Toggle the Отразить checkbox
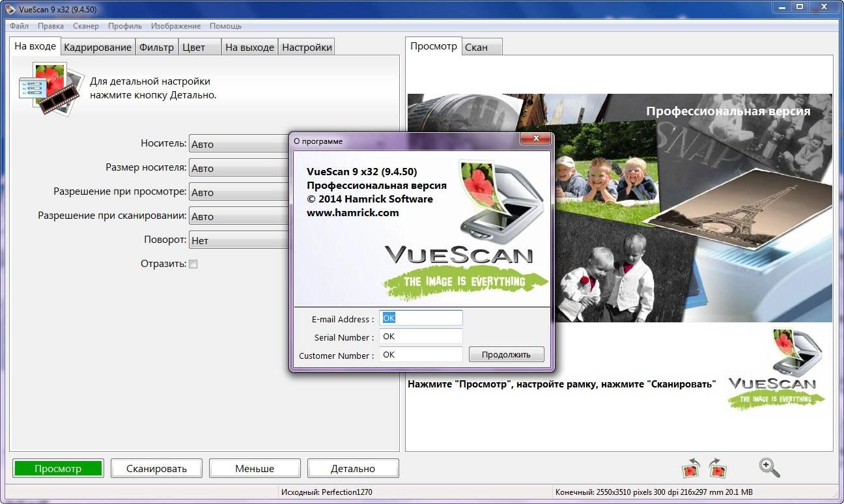This screenshot has width=844, height=504. [193, 264]
